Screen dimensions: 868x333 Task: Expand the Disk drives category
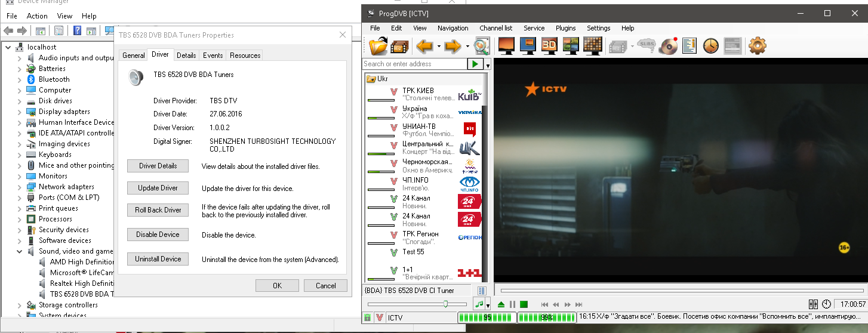click(x=19, y=101)
